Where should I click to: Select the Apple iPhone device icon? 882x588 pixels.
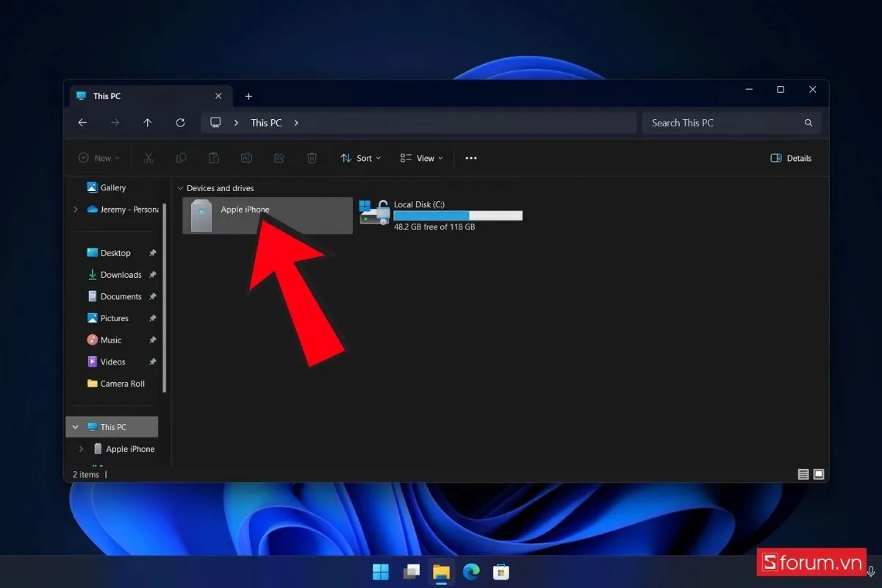click(x=201, y=215)
